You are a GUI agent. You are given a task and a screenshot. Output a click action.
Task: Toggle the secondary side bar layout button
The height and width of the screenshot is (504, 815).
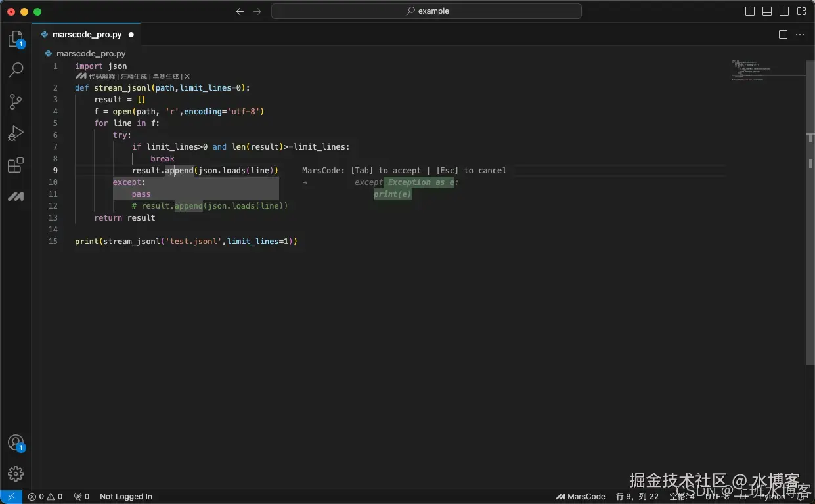click(x=784, y=11)
